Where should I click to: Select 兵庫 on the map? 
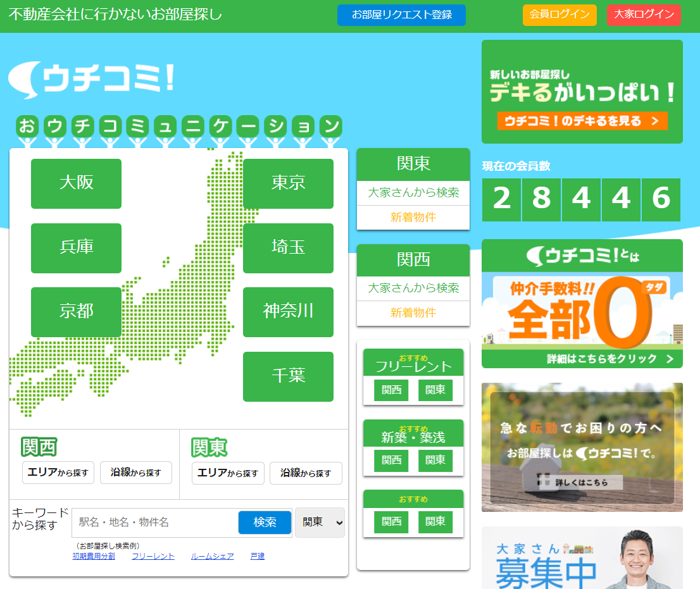77,247
